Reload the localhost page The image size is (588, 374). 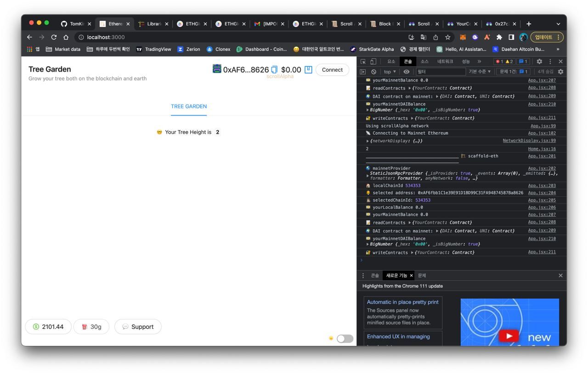click(54, 37)
